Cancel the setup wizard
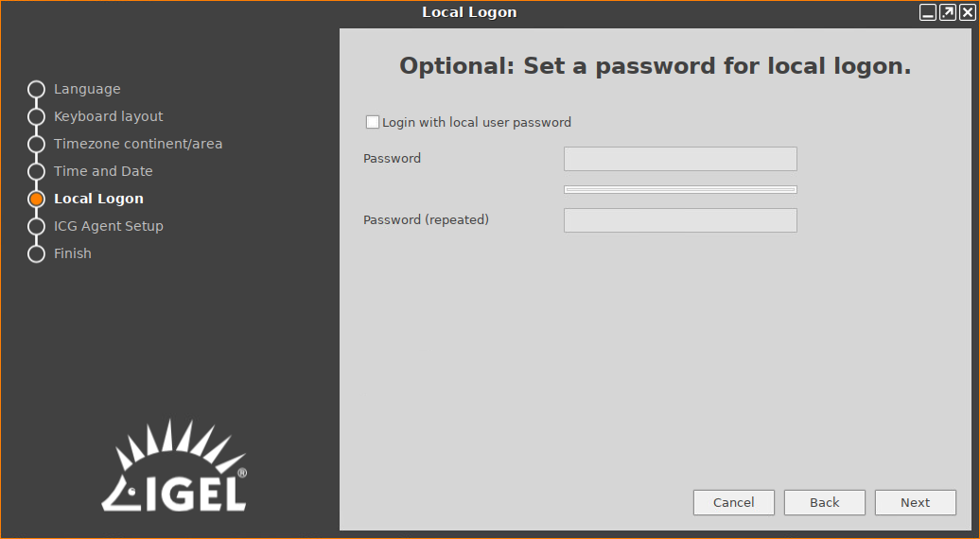 [x=733, y=502]
